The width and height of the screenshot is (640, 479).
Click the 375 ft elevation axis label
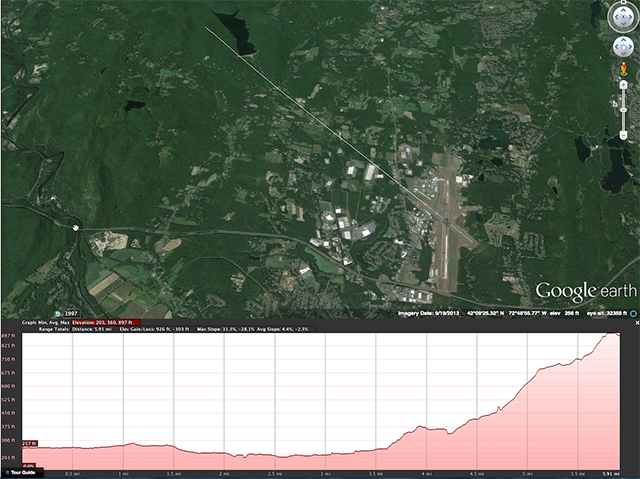coord(8,427)
